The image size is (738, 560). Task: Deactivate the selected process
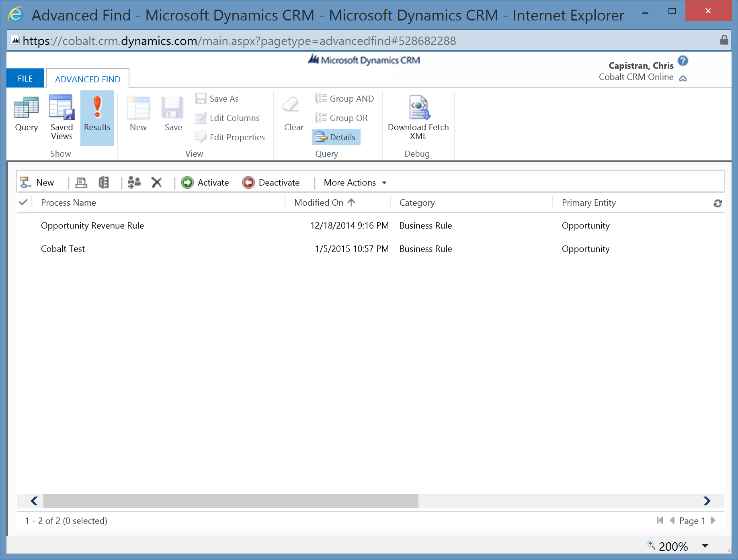point(271,182)
